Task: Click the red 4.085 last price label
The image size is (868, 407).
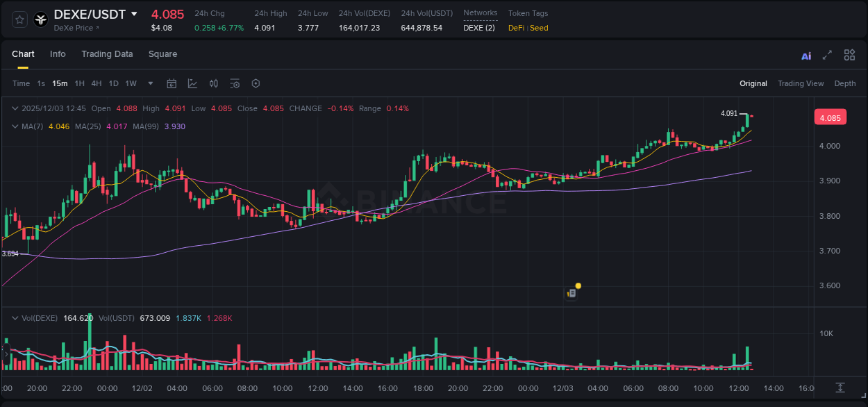Action: point(831,117)
